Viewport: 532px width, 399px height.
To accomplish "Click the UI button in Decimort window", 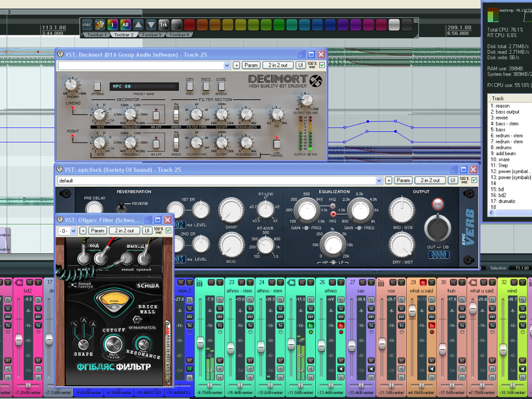I will point(300,65).
